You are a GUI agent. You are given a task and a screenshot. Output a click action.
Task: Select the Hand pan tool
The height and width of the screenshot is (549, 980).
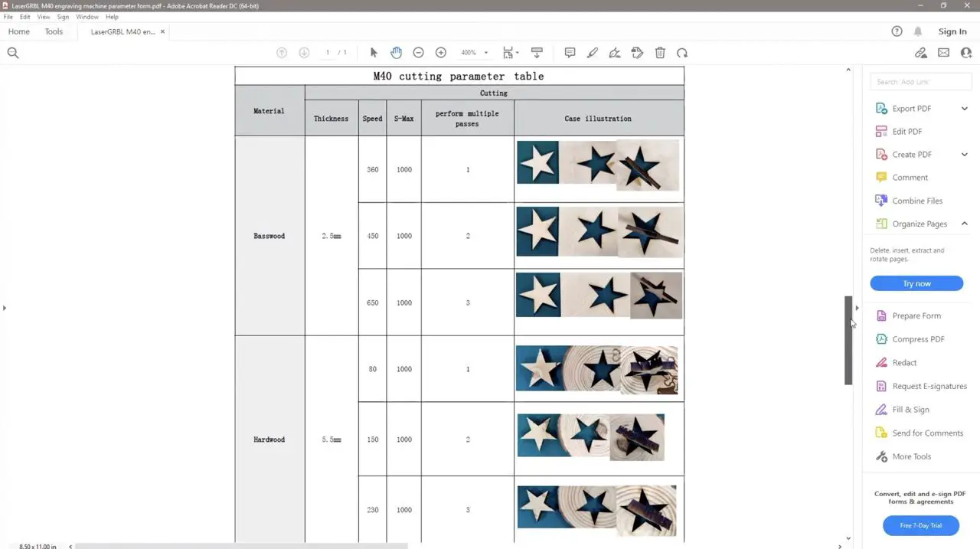click(396, 53)
